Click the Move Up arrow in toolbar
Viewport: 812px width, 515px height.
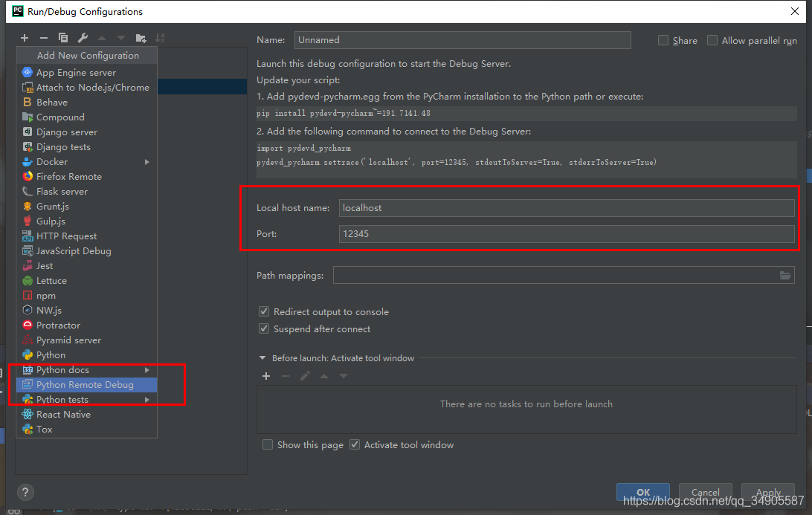coord(102,38)
